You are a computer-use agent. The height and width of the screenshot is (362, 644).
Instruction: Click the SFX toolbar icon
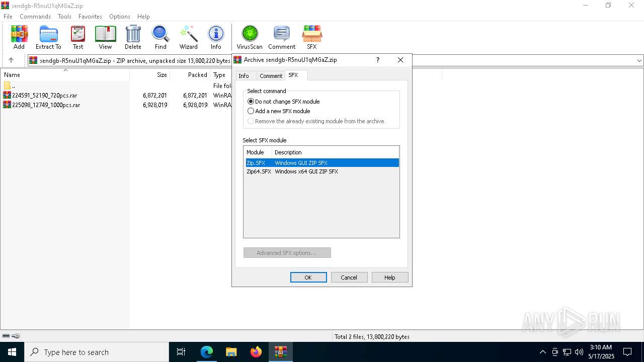point(312,38)
